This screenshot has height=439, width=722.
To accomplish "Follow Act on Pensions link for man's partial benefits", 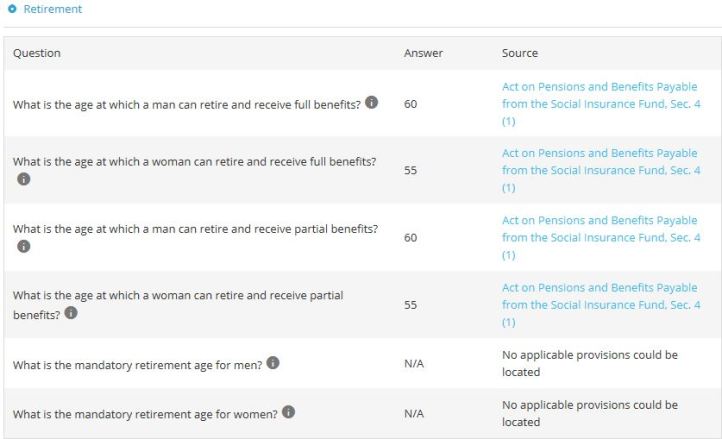I will pyautogui.click(x=600, y=237).
